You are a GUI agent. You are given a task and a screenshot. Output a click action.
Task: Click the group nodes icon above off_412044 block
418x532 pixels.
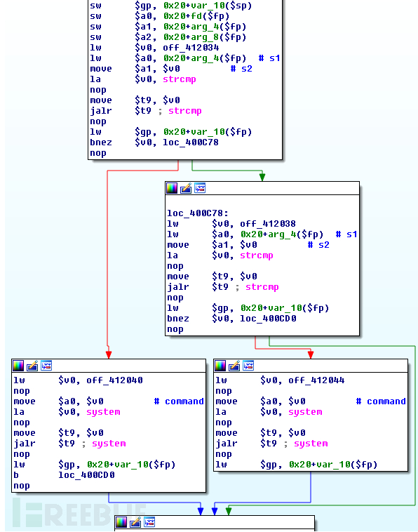point(248,366)
